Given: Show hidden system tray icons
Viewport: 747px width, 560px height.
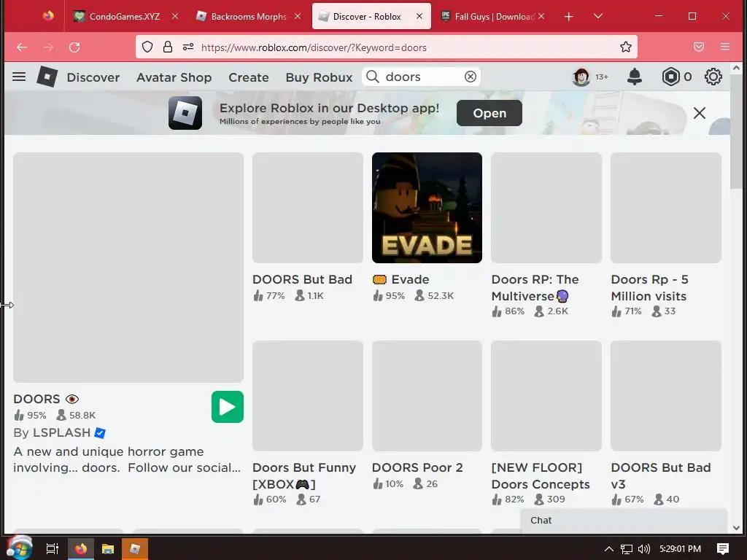Looking at the screenshot, I should [609, 549].
